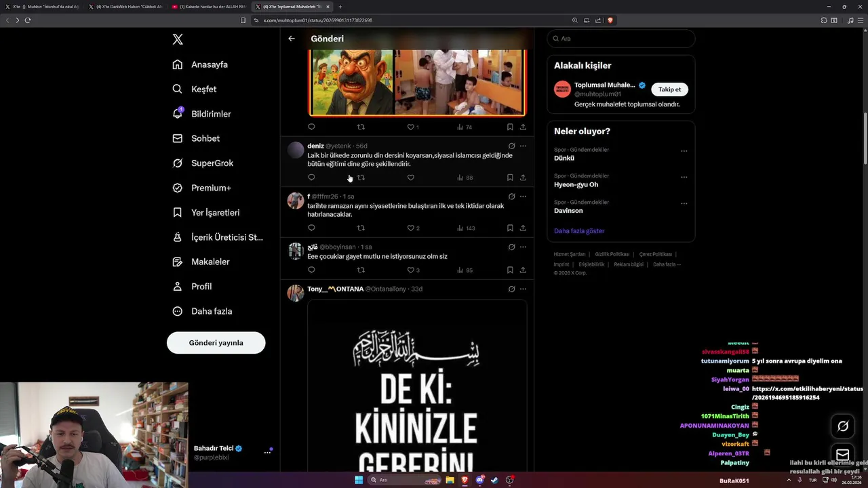The width and height of the screenshot is (868, 488).
Task: Bookmark @bboyinsan's post
Action: point(510,270)
